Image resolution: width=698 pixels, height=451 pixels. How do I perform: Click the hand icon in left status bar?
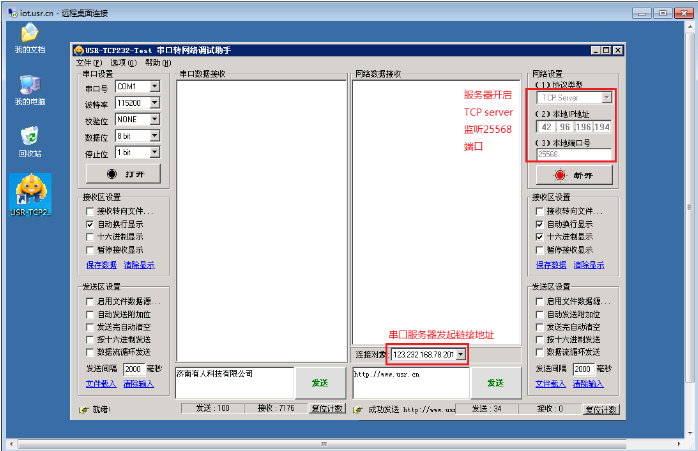pyautogui.click(x=84, y=409)
